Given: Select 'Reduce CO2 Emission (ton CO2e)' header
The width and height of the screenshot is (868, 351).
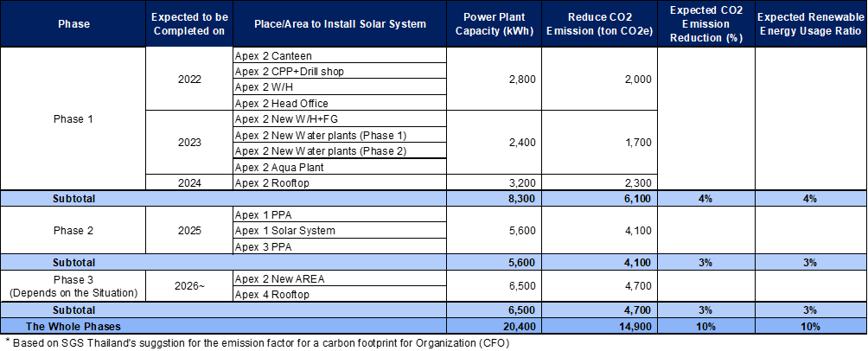Looking at the screenshot, I should 599,24.
